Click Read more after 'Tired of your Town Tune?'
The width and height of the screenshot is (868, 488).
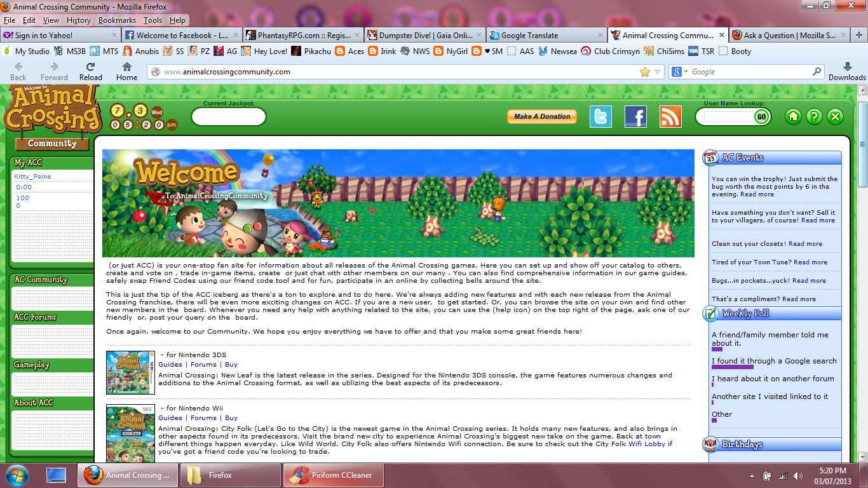point(810,262)
